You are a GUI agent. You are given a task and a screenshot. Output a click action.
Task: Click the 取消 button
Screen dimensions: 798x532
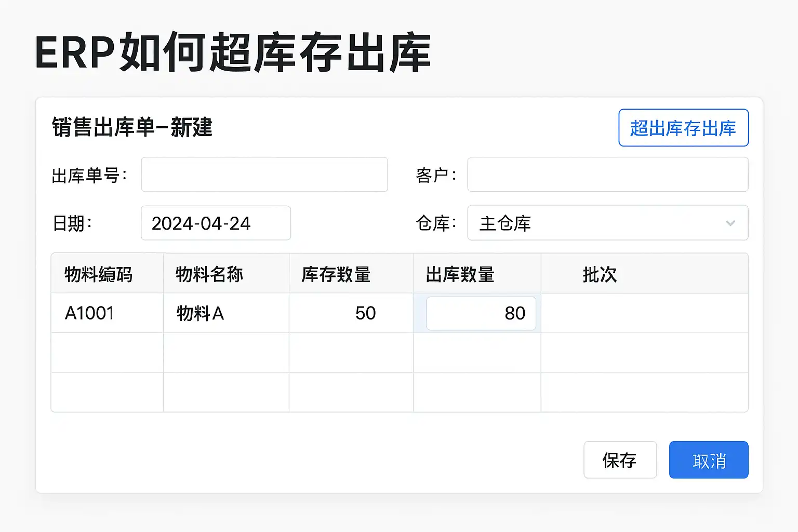[709, 460]
